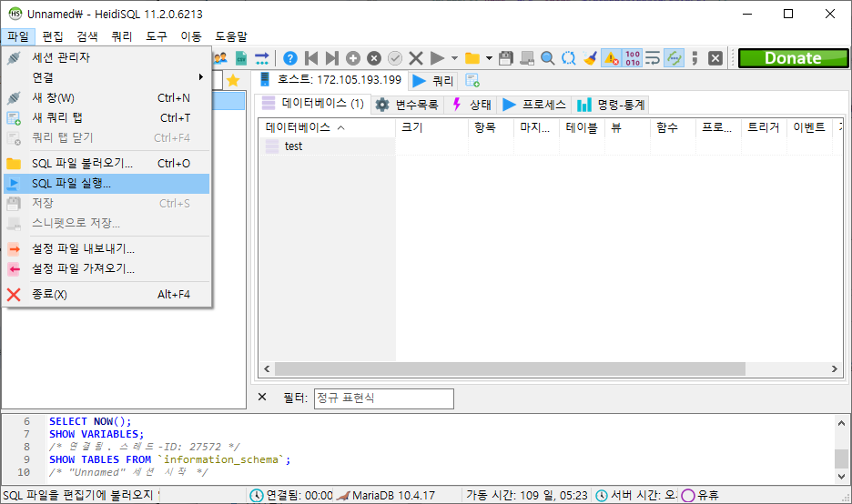This screenshot has height=504, width=852.
Task: Sort by the 크기 column header
Action: coord(432,127)
